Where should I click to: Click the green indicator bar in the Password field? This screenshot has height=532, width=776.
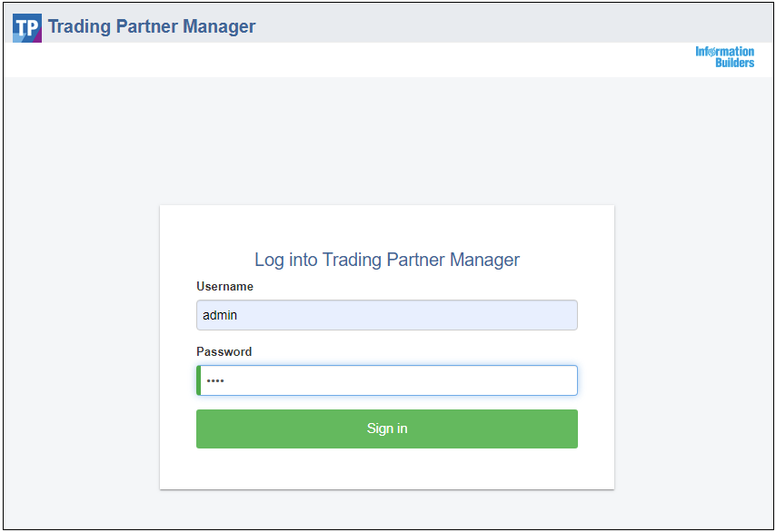point(198,380)
